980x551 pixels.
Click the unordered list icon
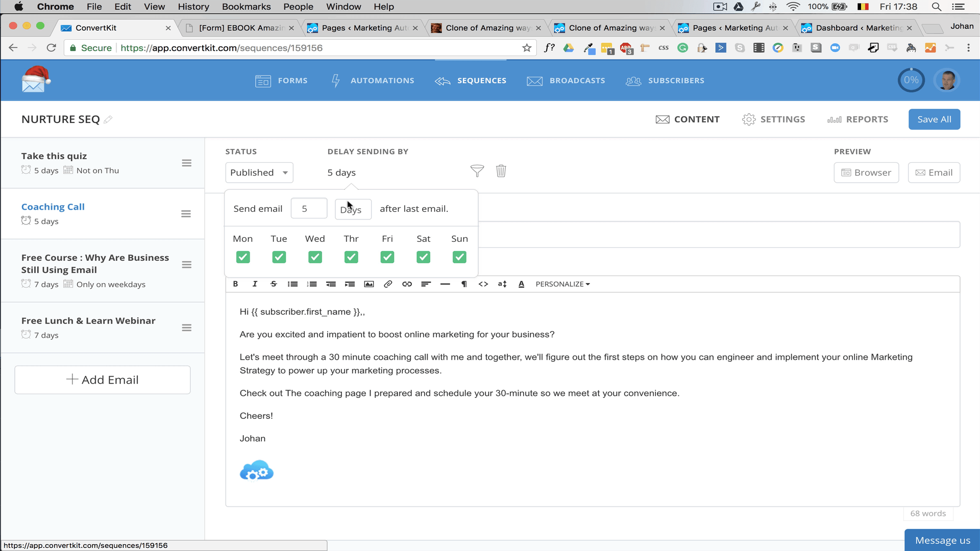pos(293,284)
